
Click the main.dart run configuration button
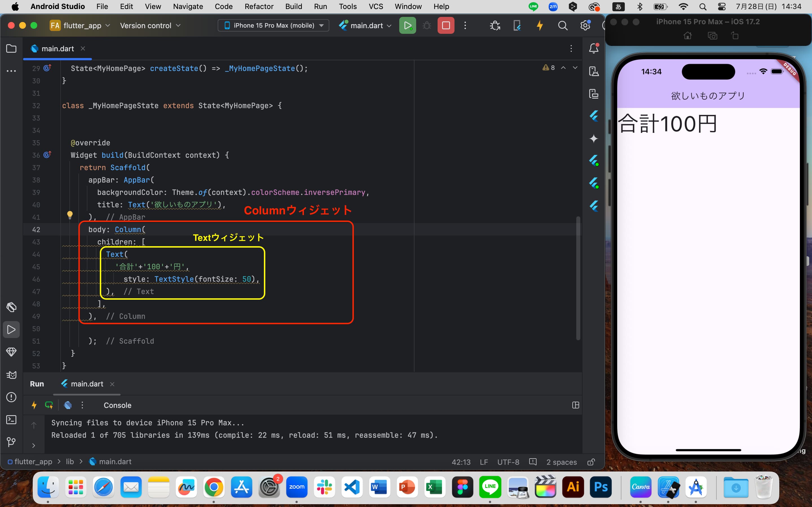coord(365,25)
